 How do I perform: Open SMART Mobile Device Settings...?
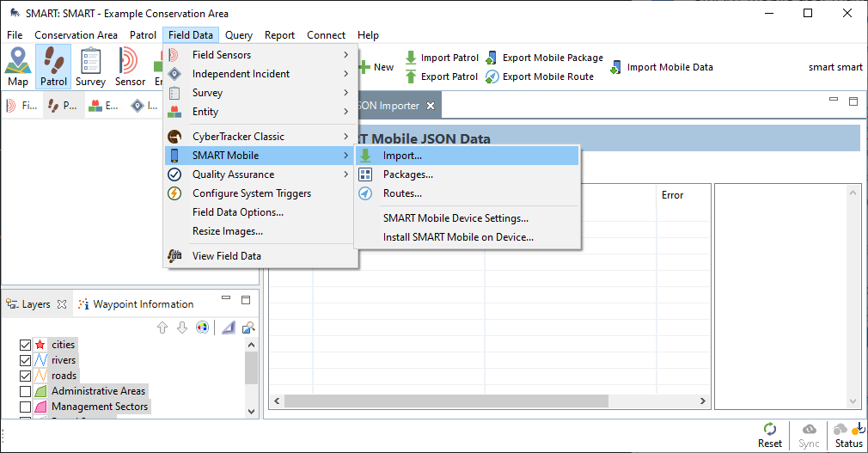coord(455,218)
